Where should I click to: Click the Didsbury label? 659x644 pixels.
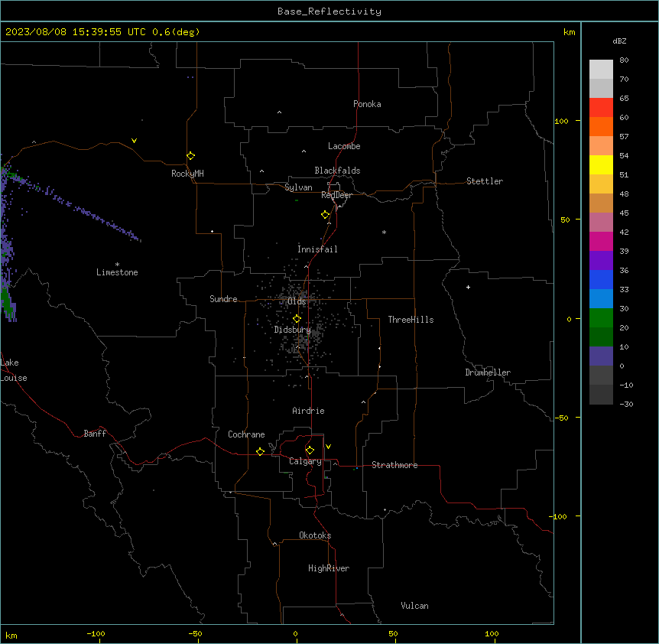(x=293, y=330)
